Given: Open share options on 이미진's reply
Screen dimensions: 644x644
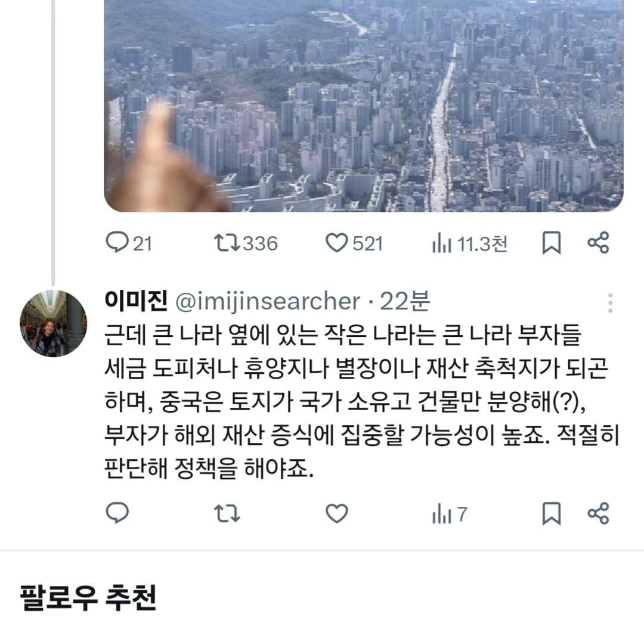Looking at the screenshot, I should coord(599,513).
